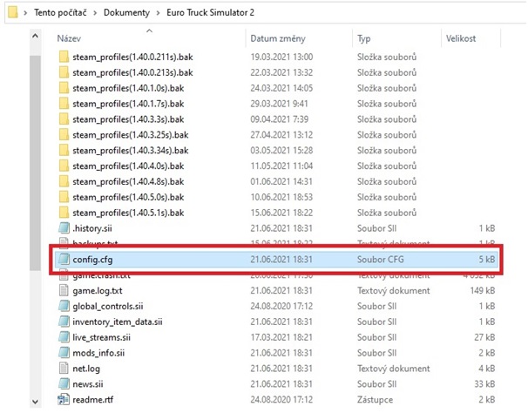
Task: Click the config.cfg file icon
Action: [64, 260]
